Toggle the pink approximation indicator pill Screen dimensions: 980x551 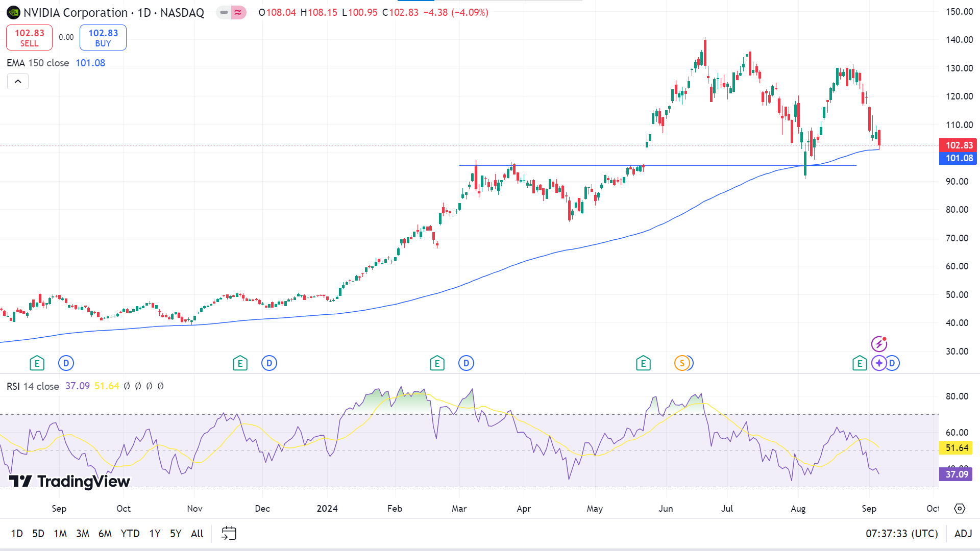pos(238,12)
